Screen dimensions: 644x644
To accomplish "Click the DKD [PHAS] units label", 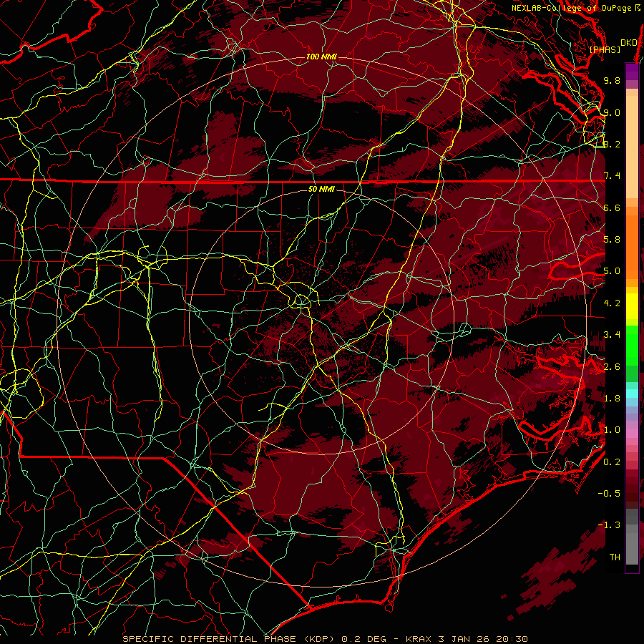I will 613,46.
